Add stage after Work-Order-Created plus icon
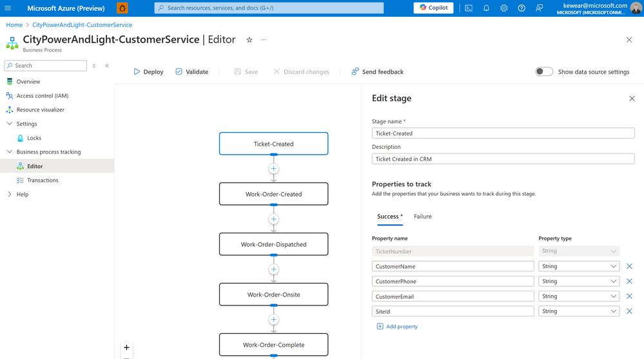 tap(273, 219)
